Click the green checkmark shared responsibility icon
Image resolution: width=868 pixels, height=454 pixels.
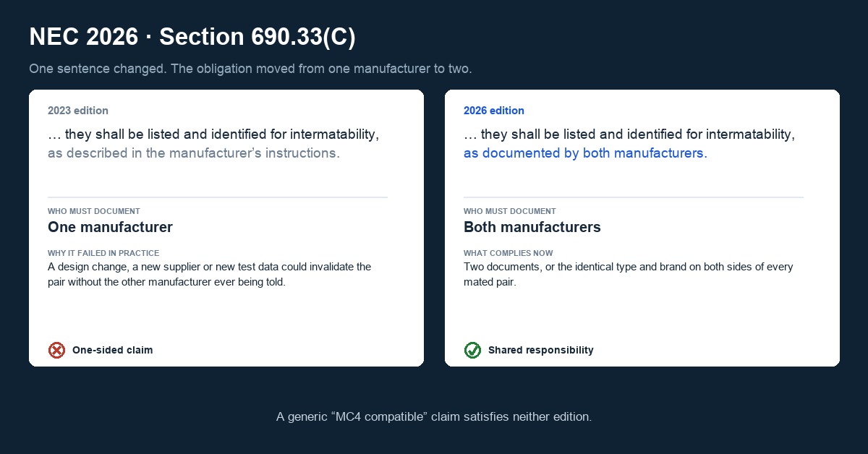tap(472, 350)
